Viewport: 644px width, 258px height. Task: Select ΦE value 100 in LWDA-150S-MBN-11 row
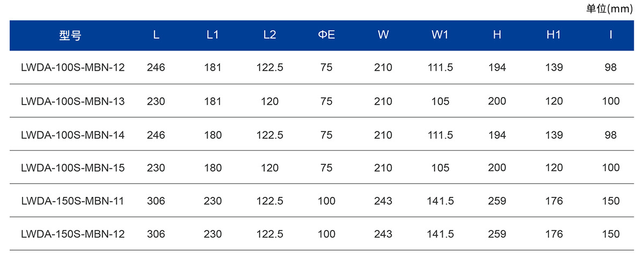(326, 201)
